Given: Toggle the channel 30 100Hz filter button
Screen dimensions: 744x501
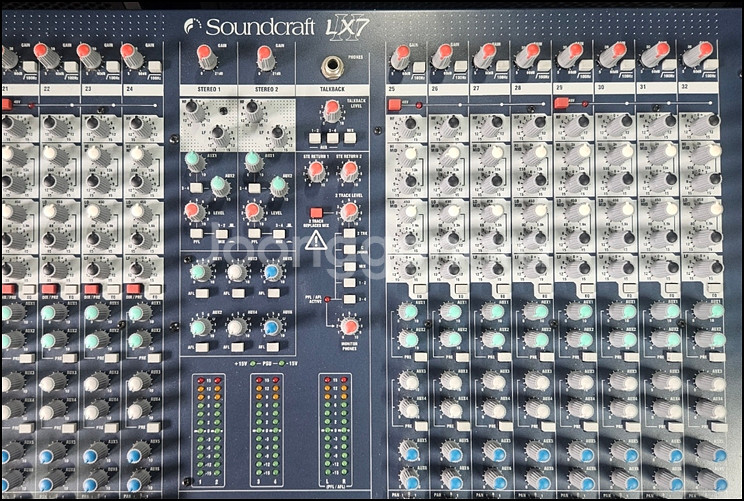Looking at the screenshot, I should tap(627, 65).
